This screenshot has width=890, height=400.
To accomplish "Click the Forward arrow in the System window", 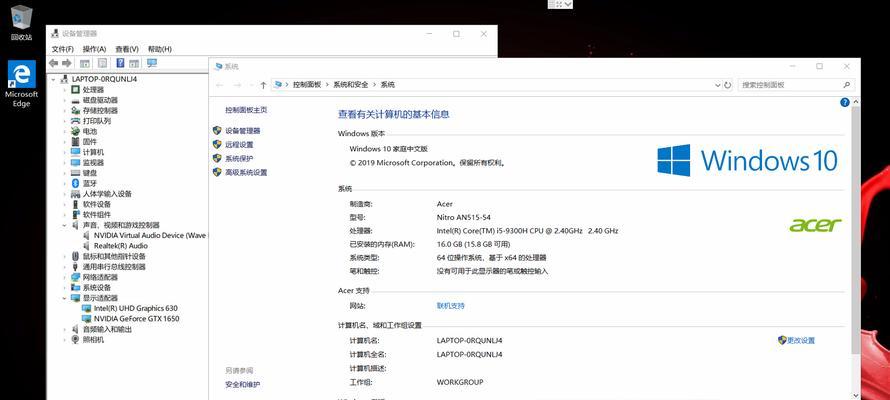I will (238, 85).
